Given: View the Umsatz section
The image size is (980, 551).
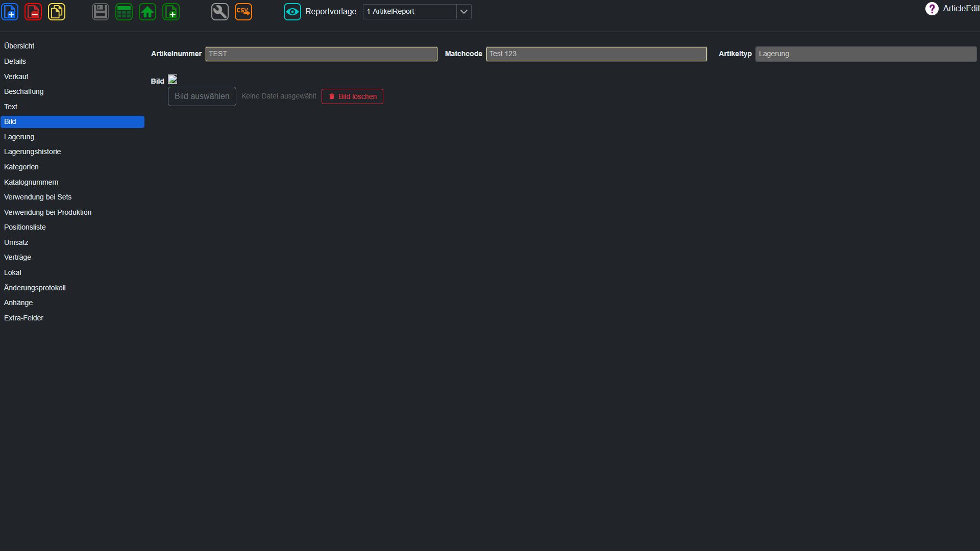Looking at the screenshot, I should point(72,242).
